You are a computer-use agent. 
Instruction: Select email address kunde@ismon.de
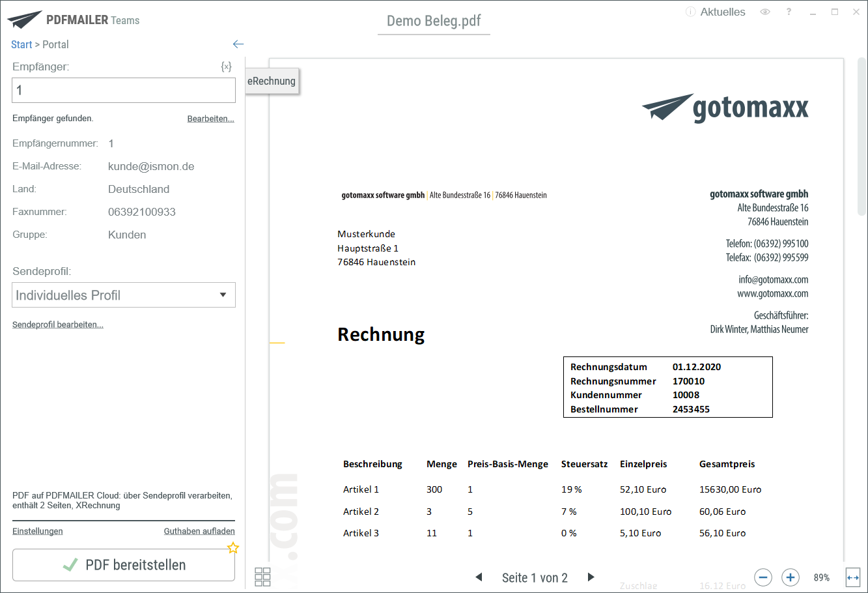pos(151,166)
